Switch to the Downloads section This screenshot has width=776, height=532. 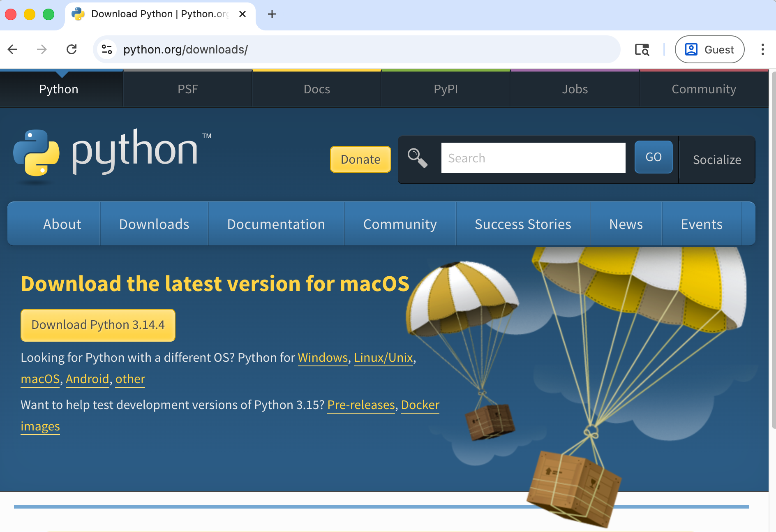[154, 224]
